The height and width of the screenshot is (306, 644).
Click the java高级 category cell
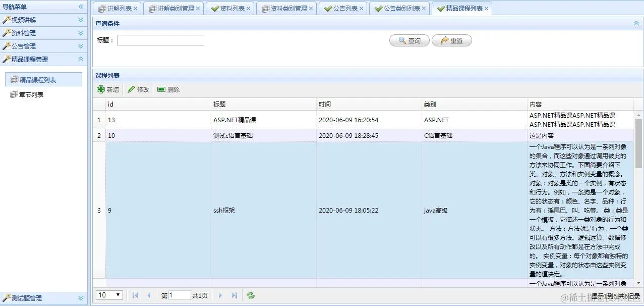[x=475, y=211]
